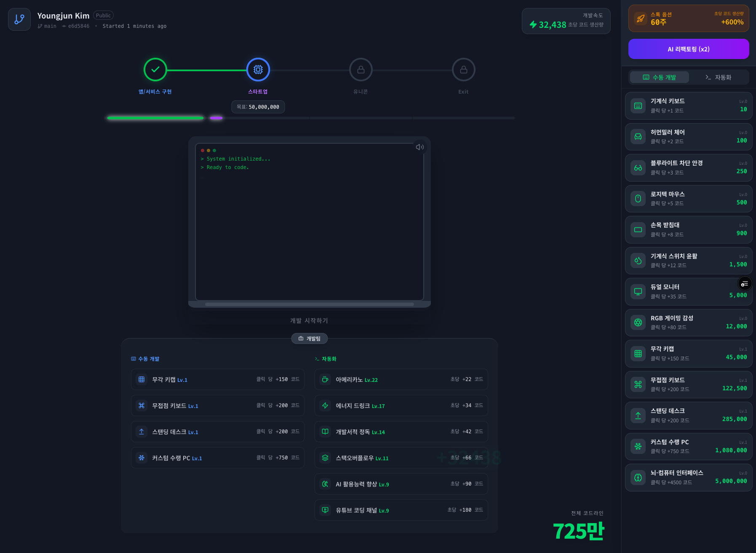756x553 pixels.
Task: Buy the 기계식 키보드 upgrade
Action: click(x=689, y=106)
